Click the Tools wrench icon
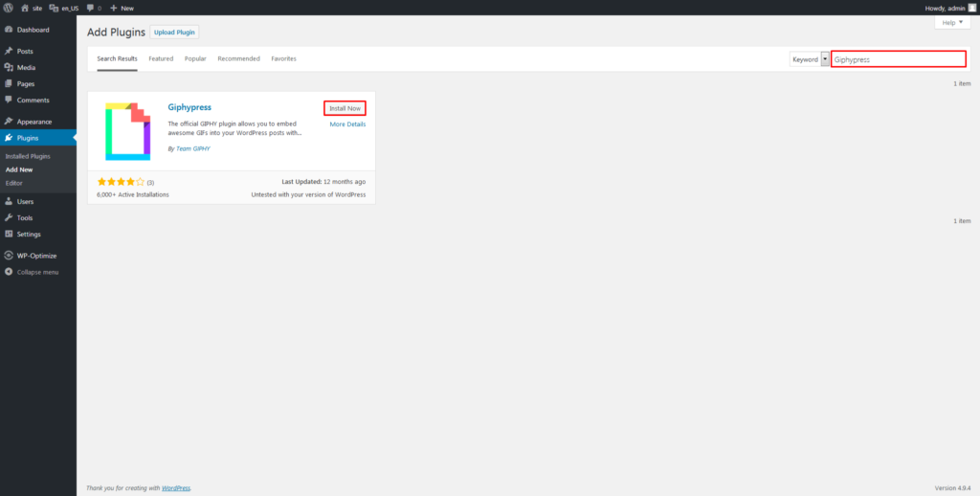Viewport: 980px width, 496px height. point(8,217)
